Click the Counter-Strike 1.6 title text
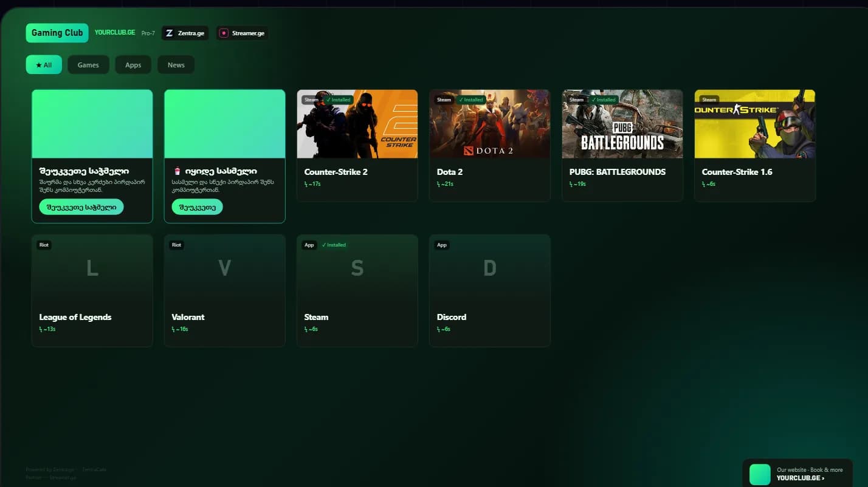The image size is (868, 487). [x=737, y=172]
